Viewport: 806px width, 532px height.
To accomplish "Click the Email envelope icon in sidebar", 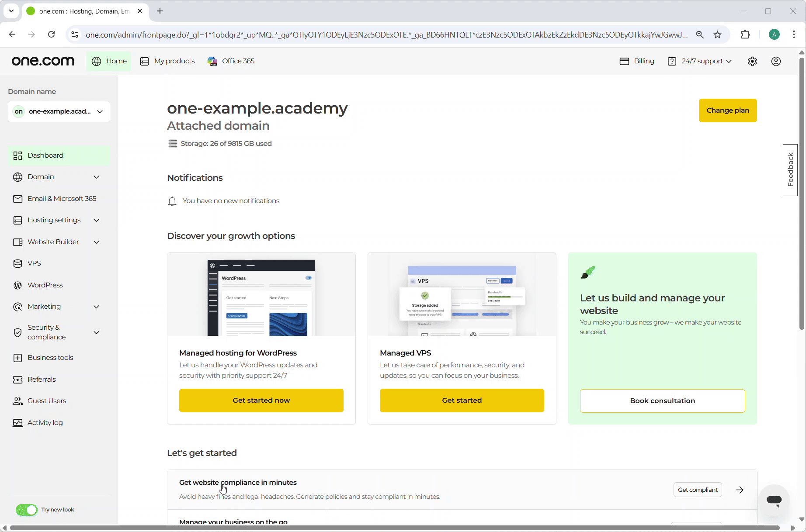I will (17, 199).
